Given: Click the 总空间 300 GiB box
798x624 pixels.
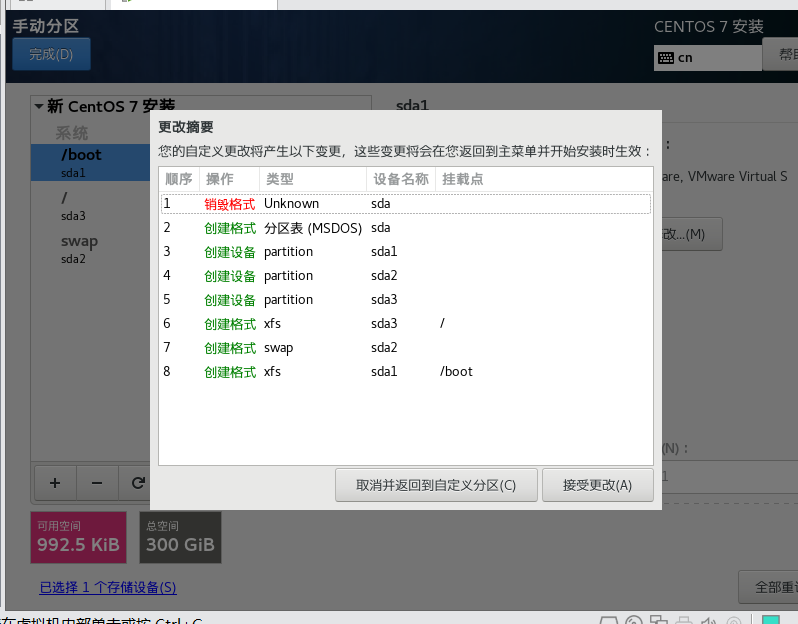Looking at the screenshot, I should click(x=180, y=537).
